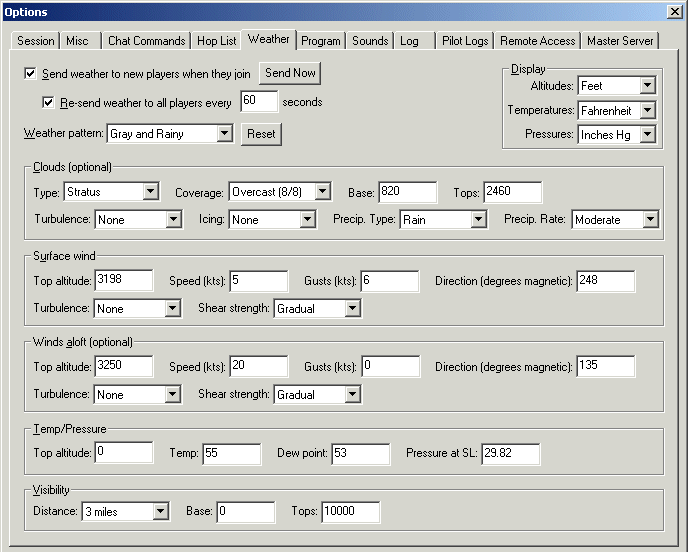Toggle Re-send weather to all players checkbox
688x552 pixels.
coord(48,102)
